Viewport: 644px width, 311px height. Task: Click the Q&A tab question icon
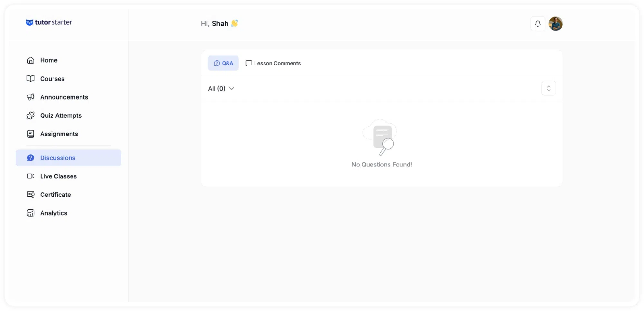coord(217,63)
